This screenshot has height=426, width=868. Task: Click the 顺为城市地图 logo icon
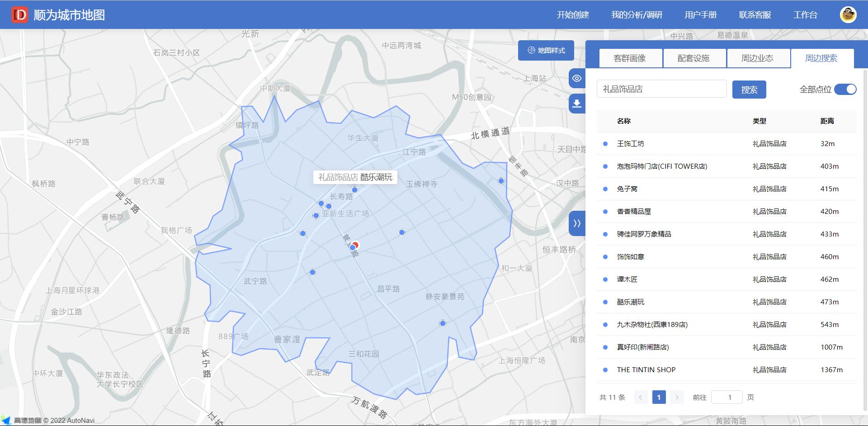point(19,15)
